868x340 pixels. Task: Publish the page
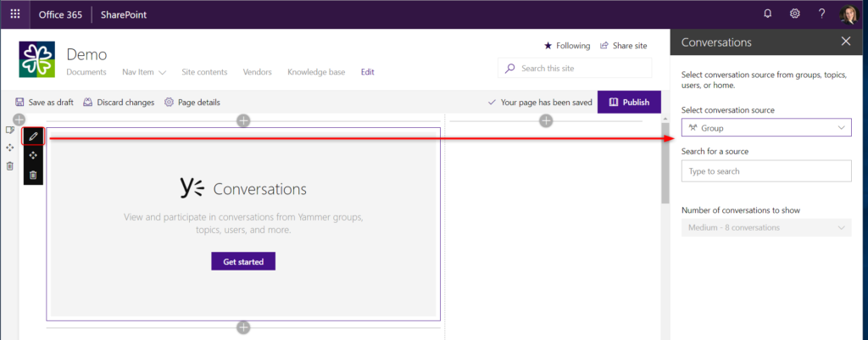pyautogui.click(x=630, y=102)
